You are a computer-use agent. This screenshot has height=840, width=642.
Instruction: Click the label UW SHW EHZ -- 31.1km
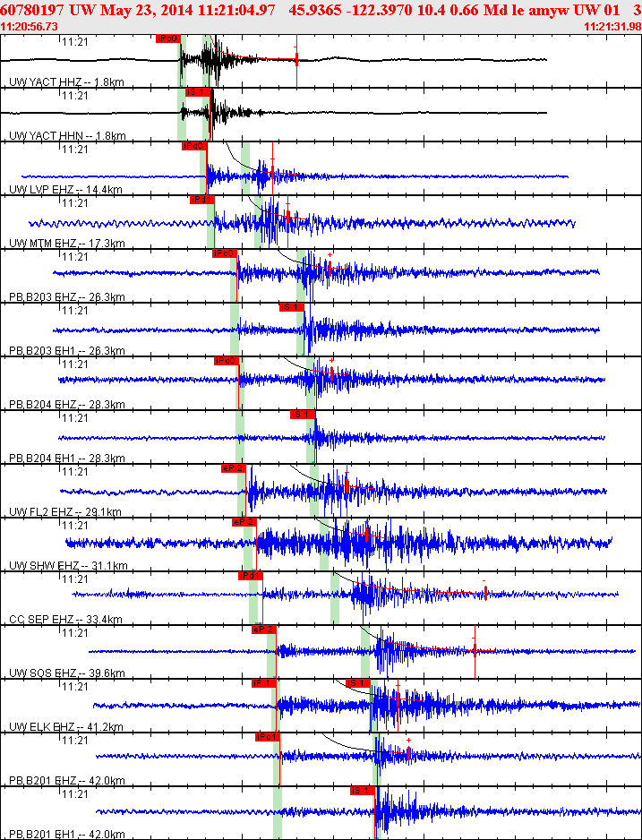(68, 566)
